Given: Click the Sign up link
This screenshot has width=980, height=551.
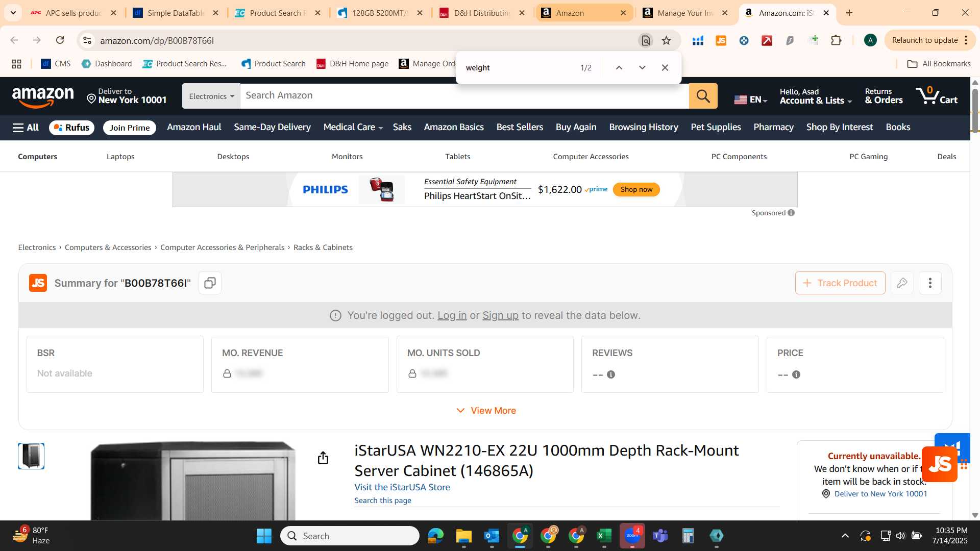Looking at the screenshot, I should [x=500, y=315].
